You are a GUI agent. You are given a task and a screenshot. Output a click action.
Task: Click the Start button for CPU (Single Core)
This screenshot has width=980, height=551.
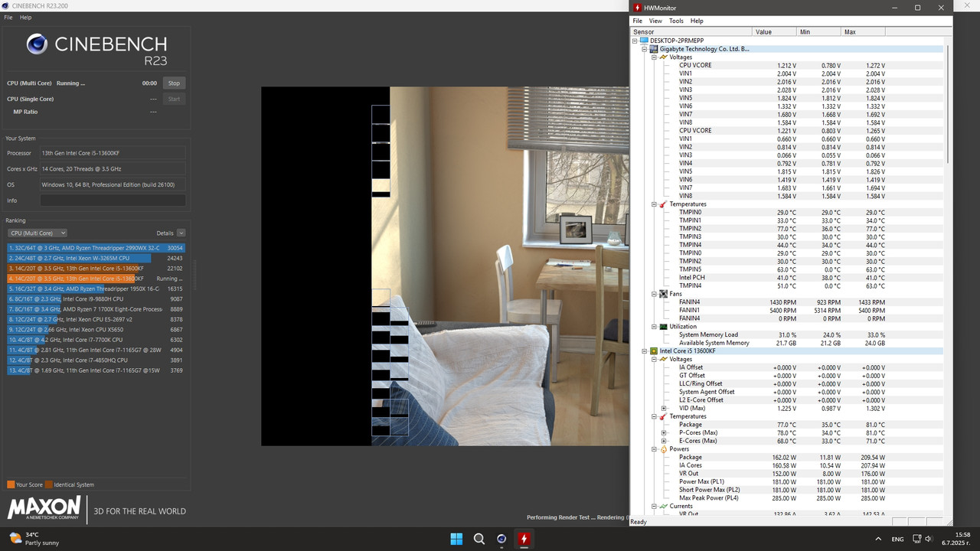[x=174, y=99]
